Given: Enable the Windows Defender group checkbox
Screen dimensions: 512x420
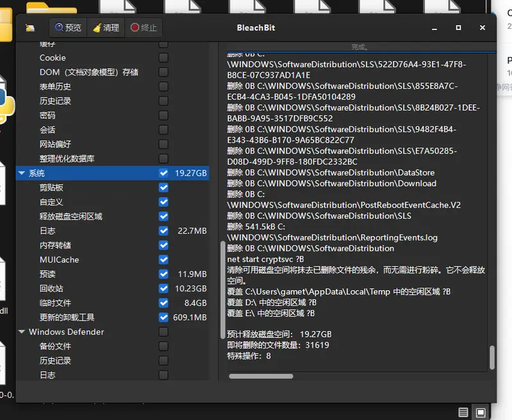Looking at the screenshot, I should pyautogui.click(x=164, y=332).
